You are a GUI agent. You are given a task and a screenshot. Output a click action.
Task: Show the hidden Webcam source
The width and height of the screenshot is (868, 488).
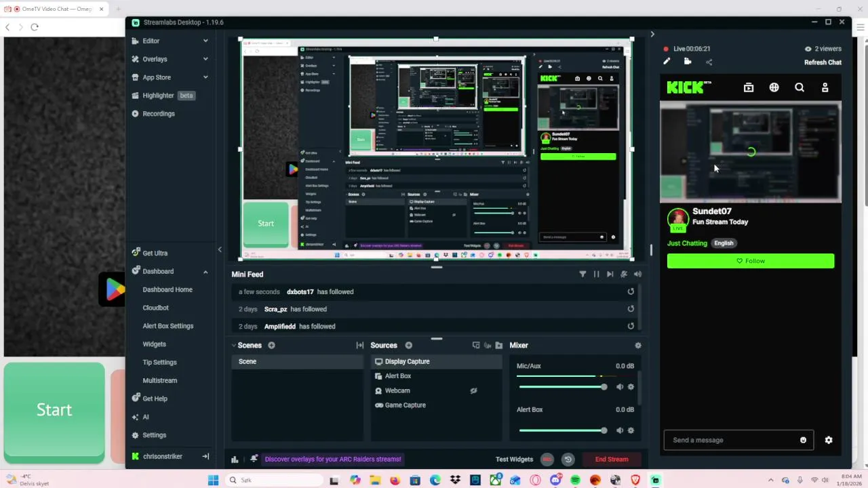click(473, 390)
